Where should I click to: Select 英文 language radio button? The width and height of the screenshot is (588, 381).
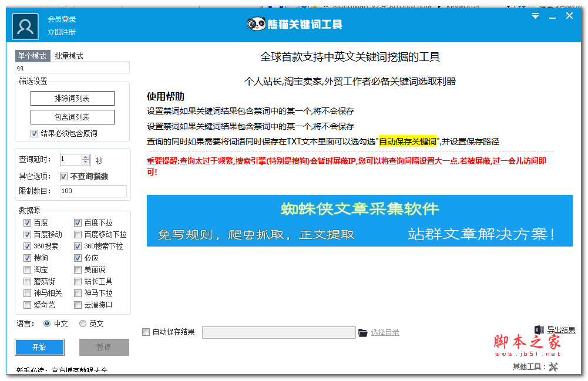(82, 323)
